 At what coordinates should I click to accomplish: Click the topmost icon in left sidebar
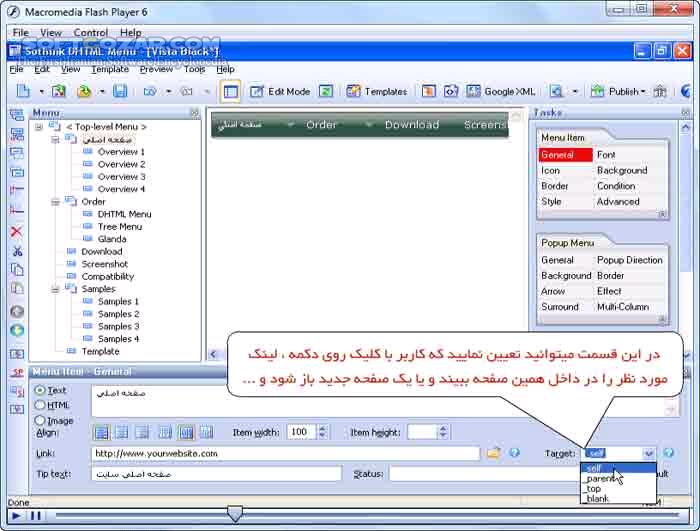coord(17,115)
